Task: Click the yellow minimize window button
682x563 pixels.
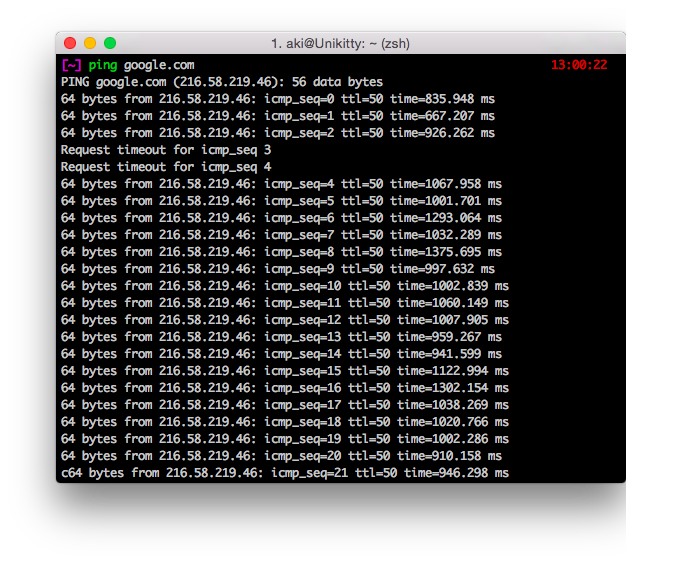Action: tap(90, 43)
